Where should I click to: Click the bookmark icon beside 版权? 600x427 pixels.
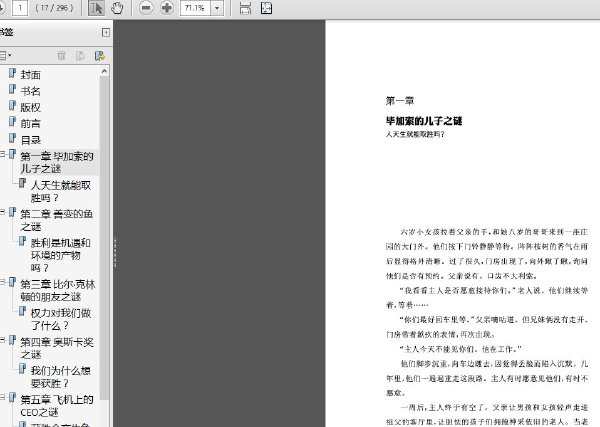click(x=12, y=105)
